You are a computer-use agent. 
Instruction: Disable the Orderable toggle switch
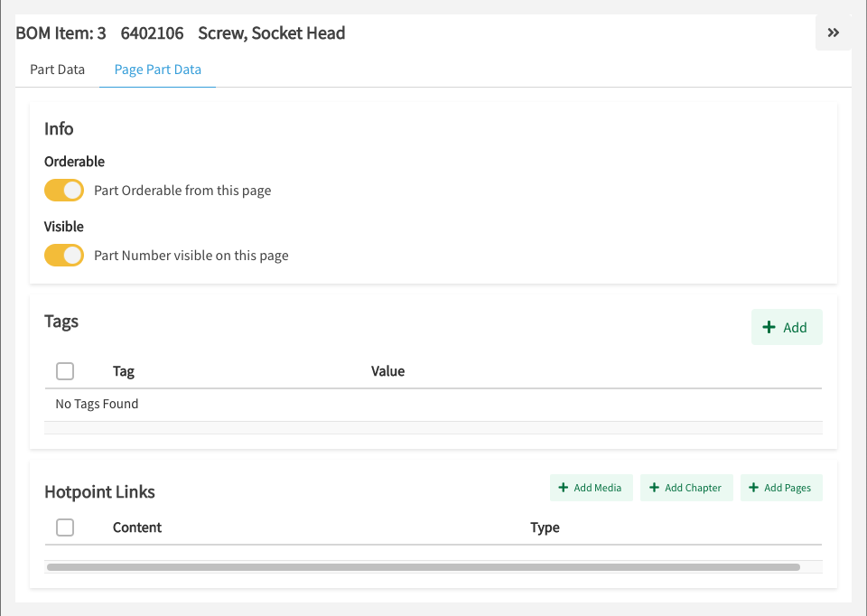tap(64, 191)
